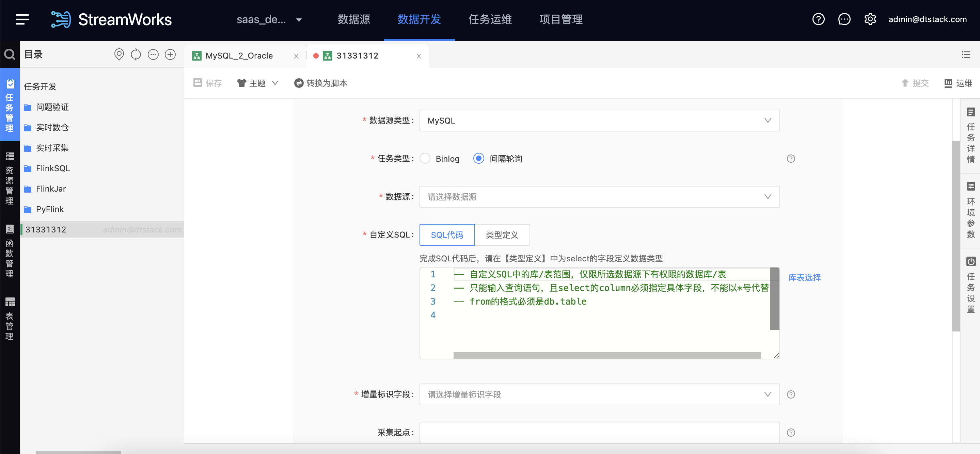Open 数据源 select dropdown
This screenshot has height=454, width=980.
600,197
